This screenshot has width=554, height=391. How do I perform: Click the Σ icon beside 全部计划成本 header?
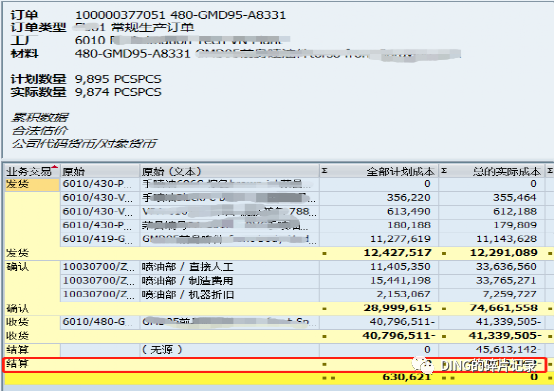click(x=324, y=171)
